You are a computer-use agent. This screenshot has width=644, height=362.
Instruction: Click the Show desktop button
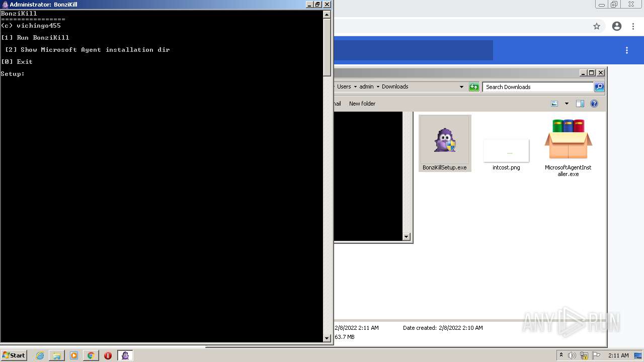[x=638, y=355]
